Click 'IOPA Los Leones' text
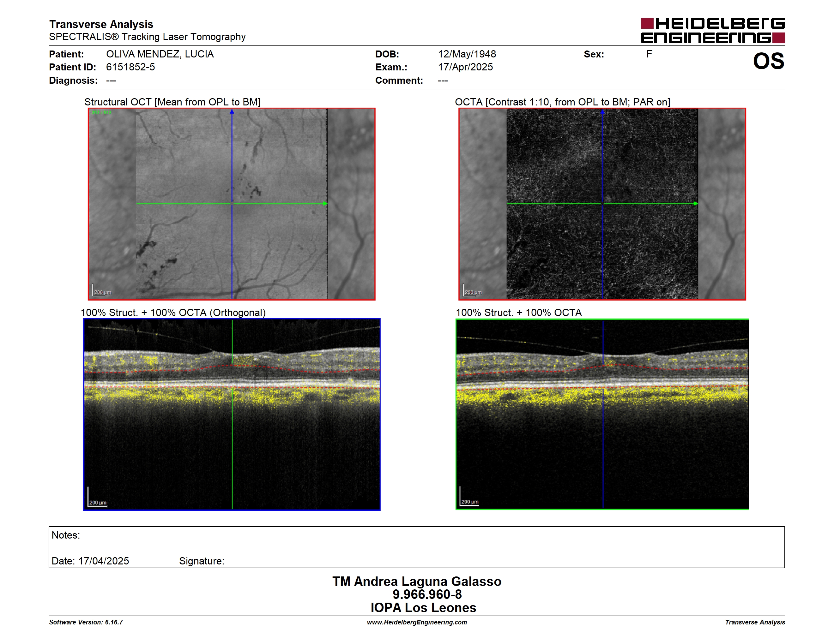This screenshot has width=834, height=644. 424,608
